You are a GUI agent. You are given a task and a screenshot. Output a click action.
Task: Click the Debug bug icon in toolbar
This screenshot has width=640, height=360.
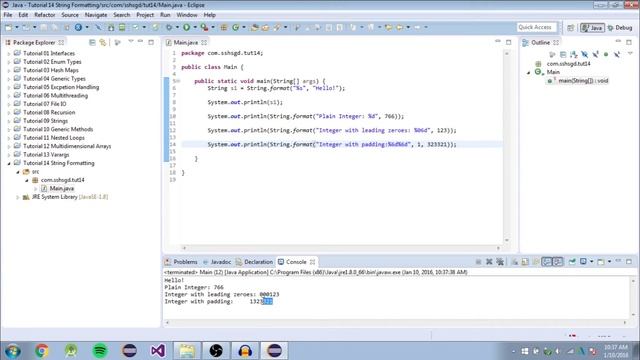coord(169,27)
